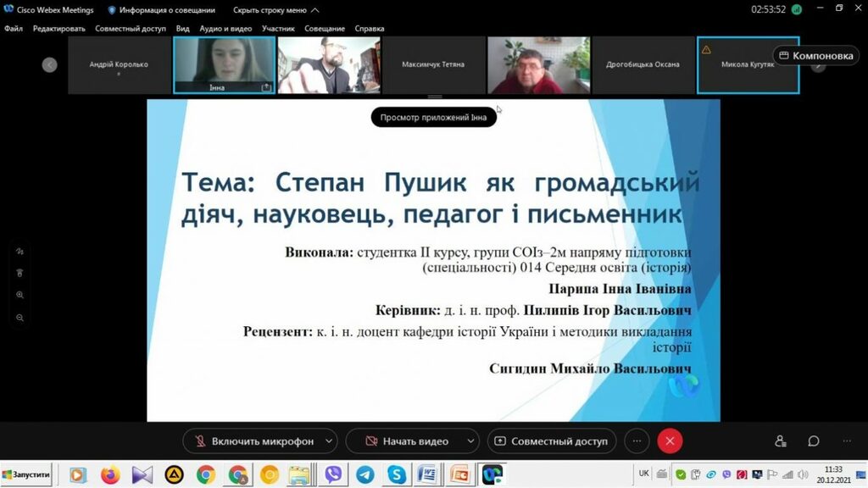
Task: Expand the video options arrow
Action: pyautogui.click(x=470, y=441)
